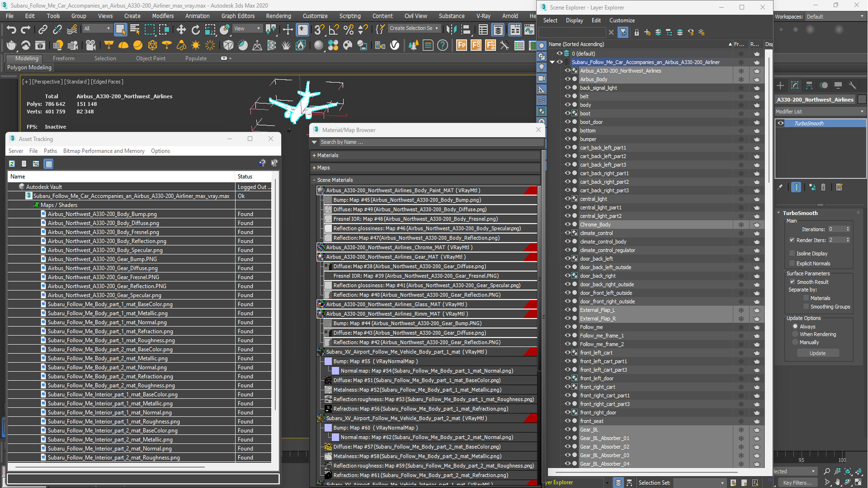Open the Select by Name tool
868x488 pixels.
tap(135, 30)
